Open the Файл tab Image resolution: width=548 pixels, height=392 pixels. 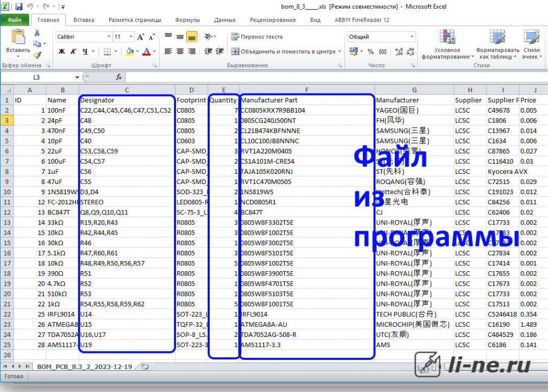[x=14, y=20]
